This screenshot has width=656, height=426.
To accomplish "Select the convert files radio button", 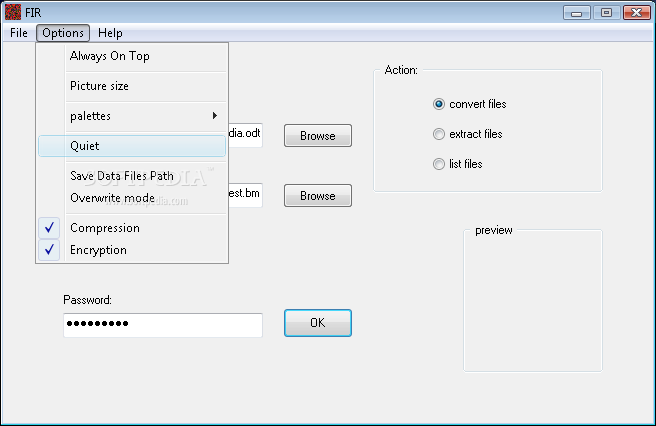I will [439, 104].
